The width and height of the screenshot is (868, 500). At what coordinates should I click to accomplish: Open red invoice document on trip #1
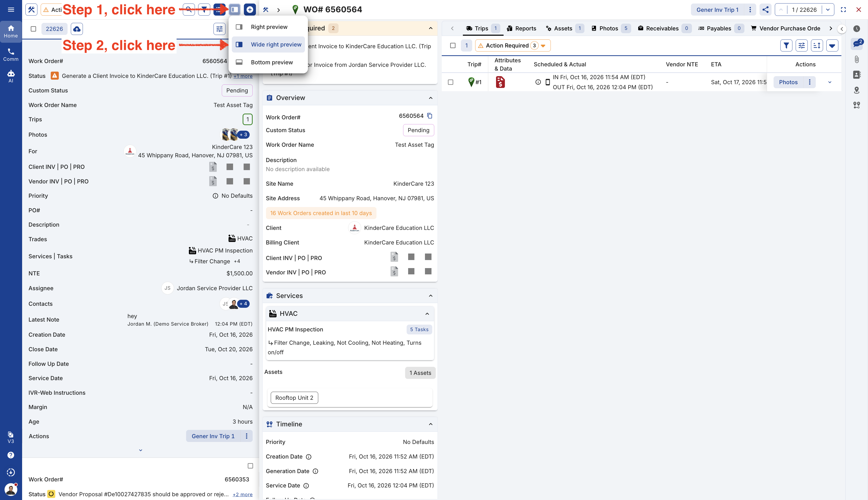pos(500,82)
